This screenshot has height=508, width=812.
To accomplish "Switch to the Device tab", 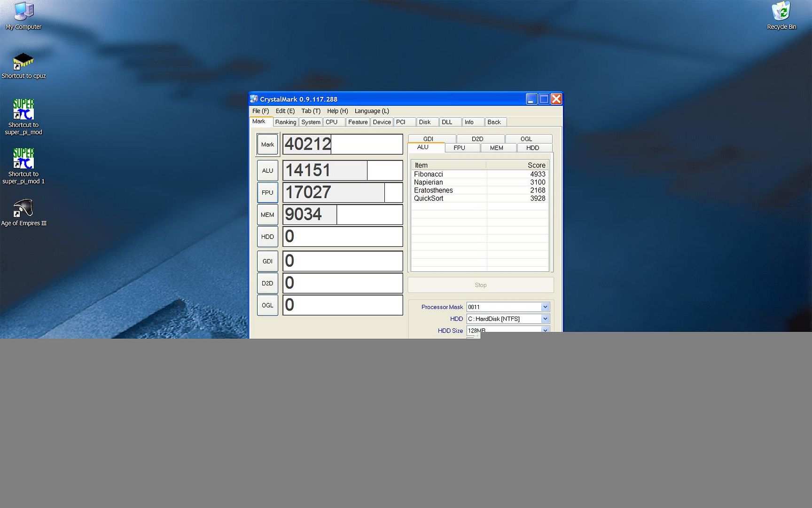I will (x=382, y=122).
